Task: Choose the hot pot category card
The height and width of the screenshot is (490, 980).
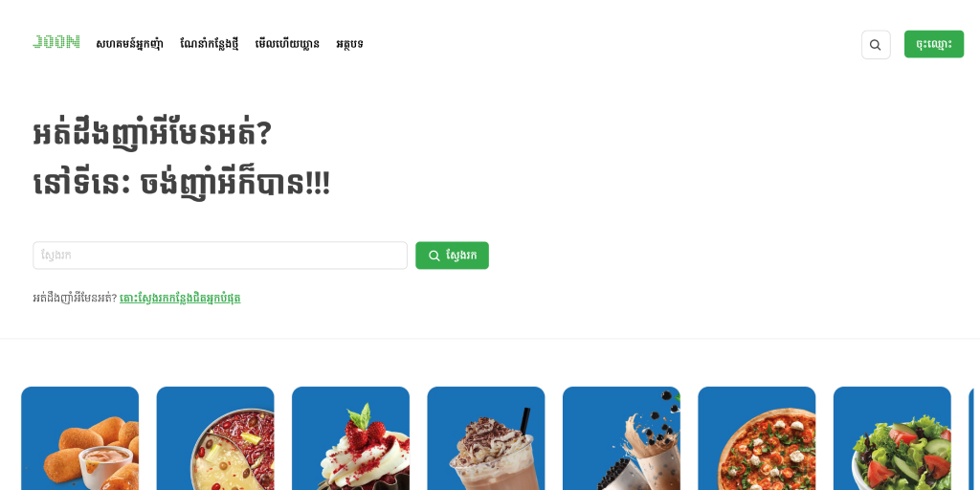Action: point(215,438)
